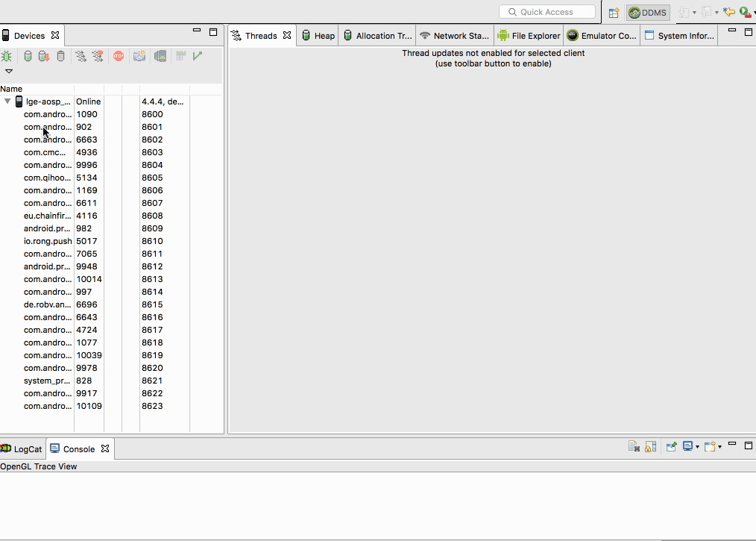Switch to the Heap tab

[x=318, y=36]
